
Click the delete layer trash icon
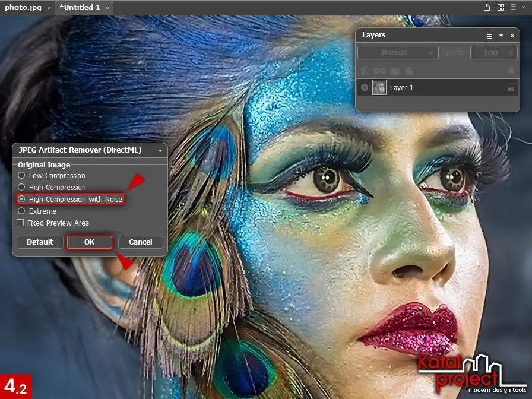pos(511,71)
